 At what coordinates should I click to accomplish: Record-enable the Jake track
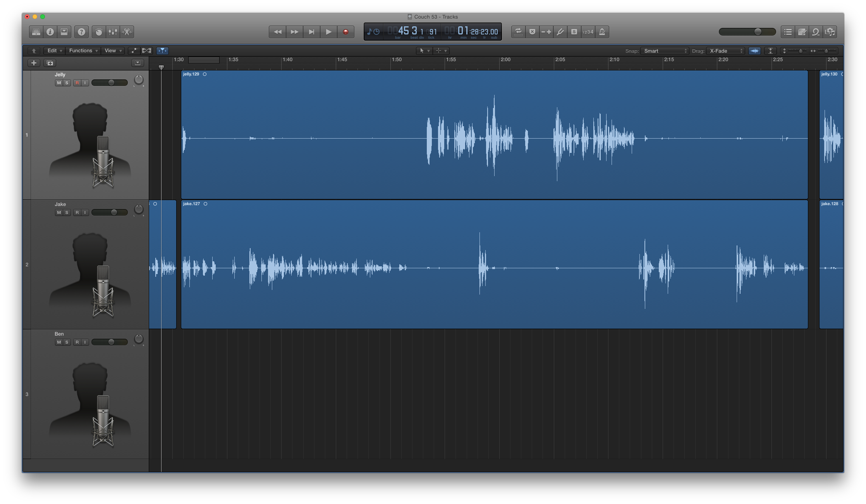tap(77, 213)
